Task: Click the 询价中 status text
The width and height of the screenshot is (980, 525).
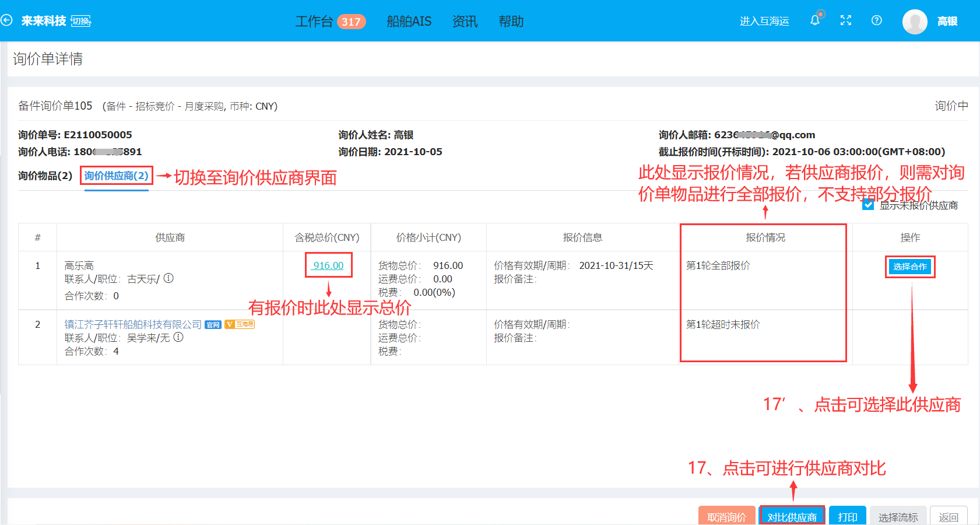Action: click(951, 106)
